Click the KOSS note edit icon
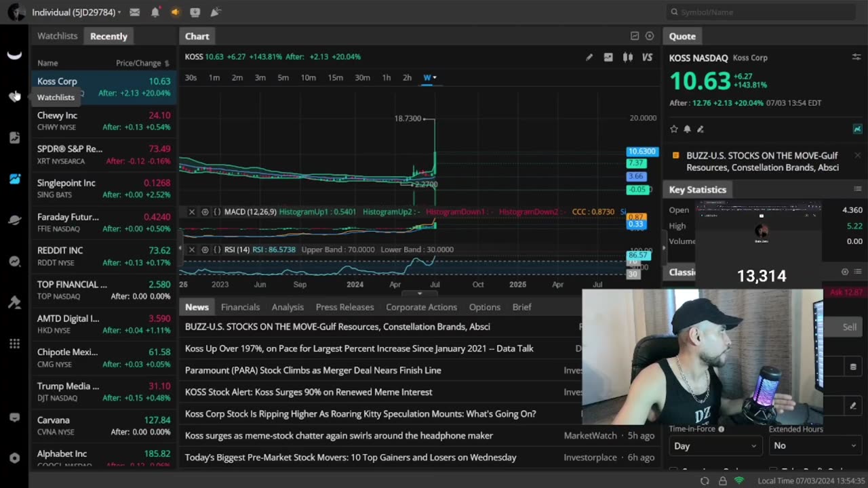Image resolution: width=868 pixels, height=488 pixels. tap(701, 129)
